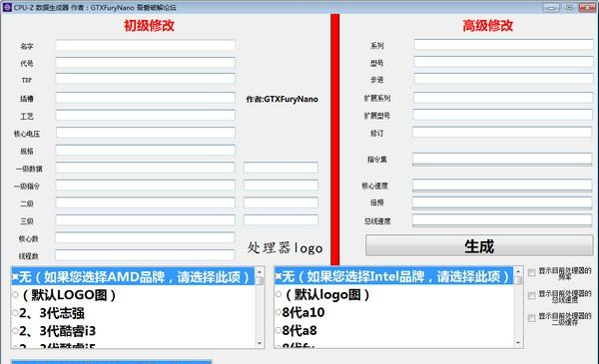
Task: Minimize the CPU-Z generator window
Action: coord(551,7)
